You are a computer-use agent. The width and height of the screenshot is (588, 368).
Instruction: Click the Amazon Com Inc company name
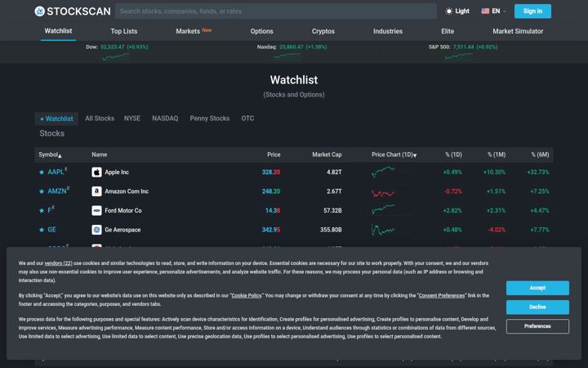(127, 191)
